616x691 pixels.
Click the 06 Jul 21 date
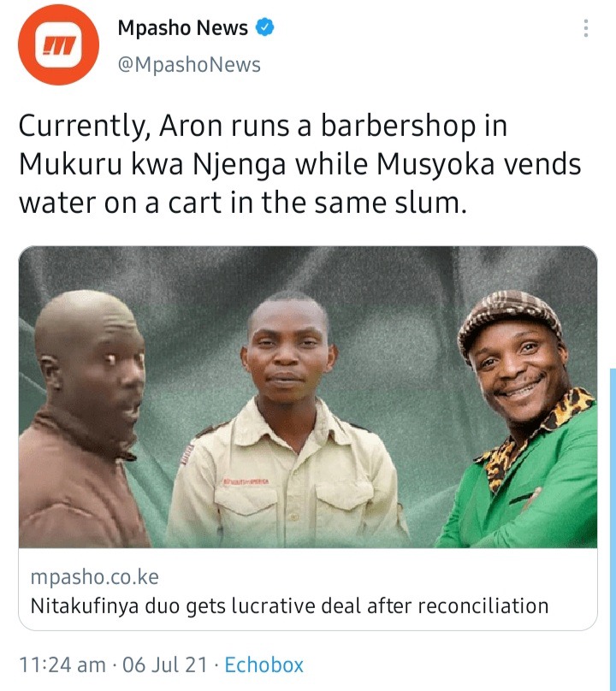pos(164,665)
